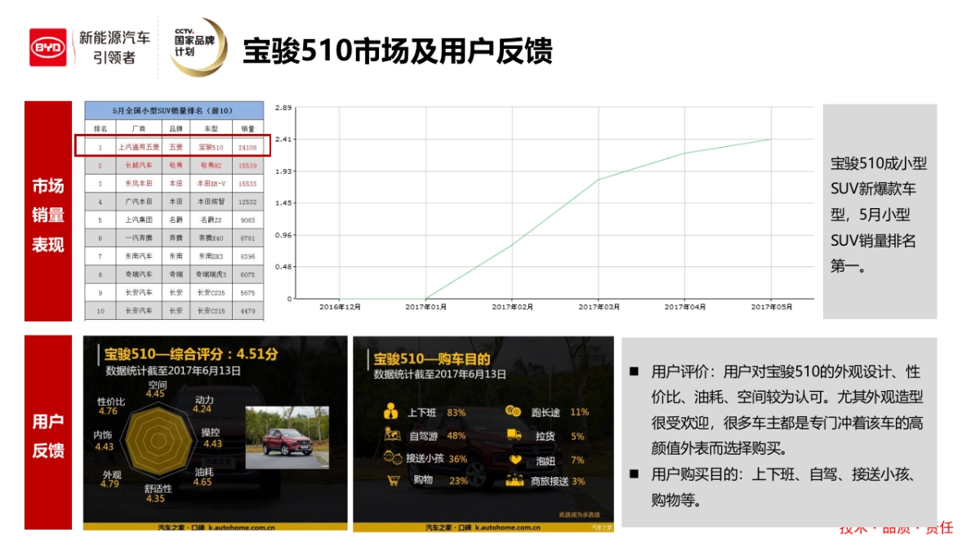Select the shopping cart icon for 购物
This screenshot has width=980, height=551.
click(392, 480)
